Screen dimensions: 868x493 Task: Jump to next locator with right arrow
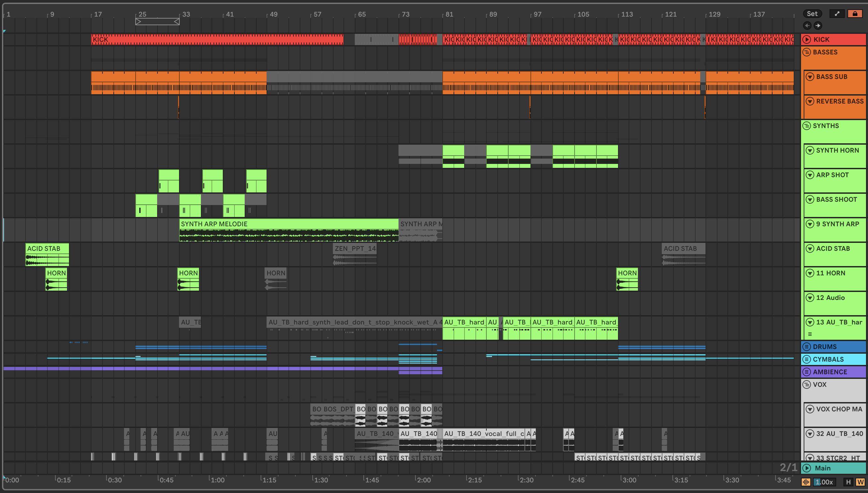(x=818, y=26)
